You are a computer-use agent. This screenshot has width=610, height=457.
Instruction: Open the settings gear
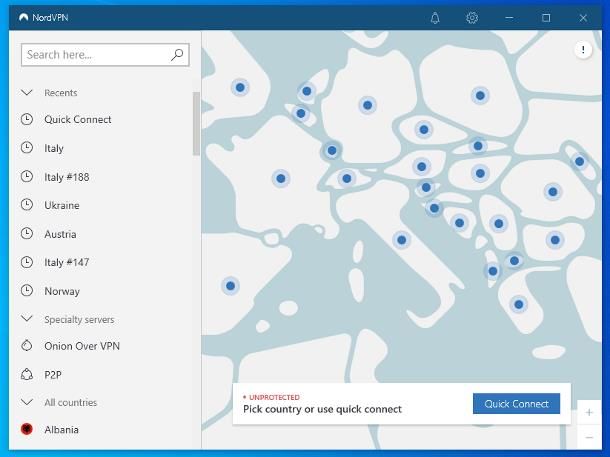click(x=472, y=18)
